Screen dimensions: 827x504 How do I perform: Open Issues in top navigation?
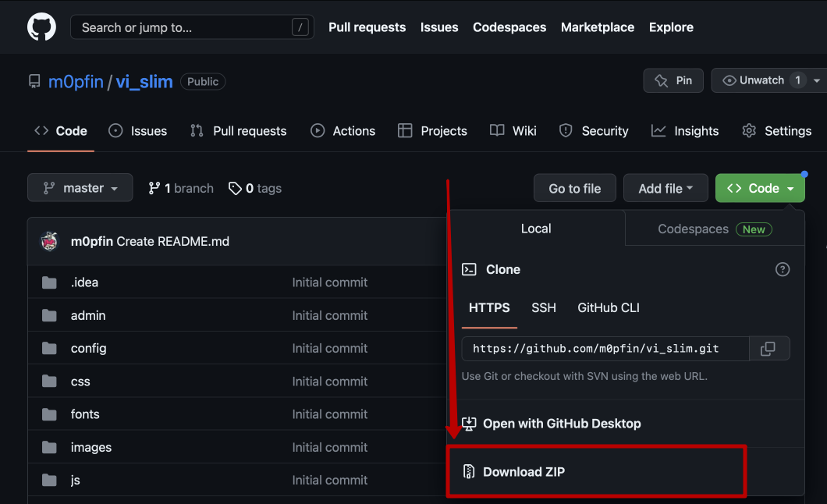(x=439, y=27)
